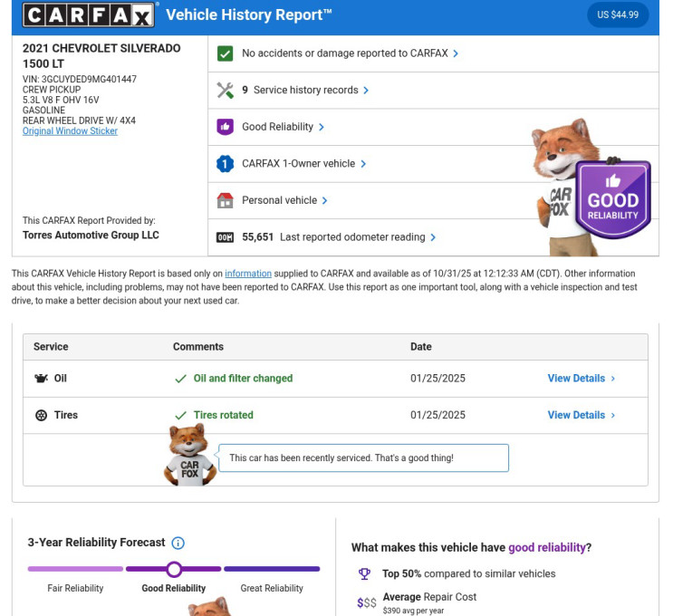Open the 3-Year Reliability Forecast info icon

pos(178,543)
